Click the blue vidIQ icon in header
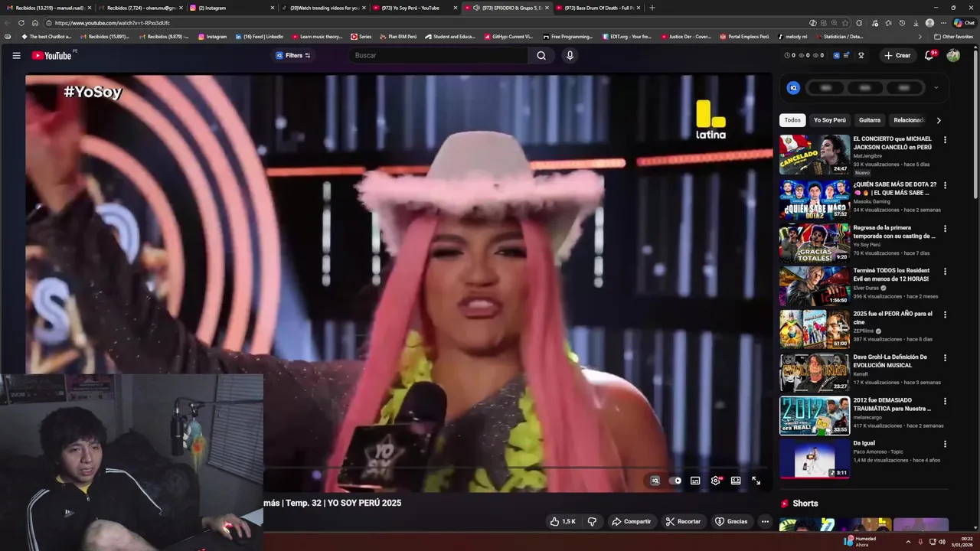Screen dimensions: 980x551 point(836,55)
